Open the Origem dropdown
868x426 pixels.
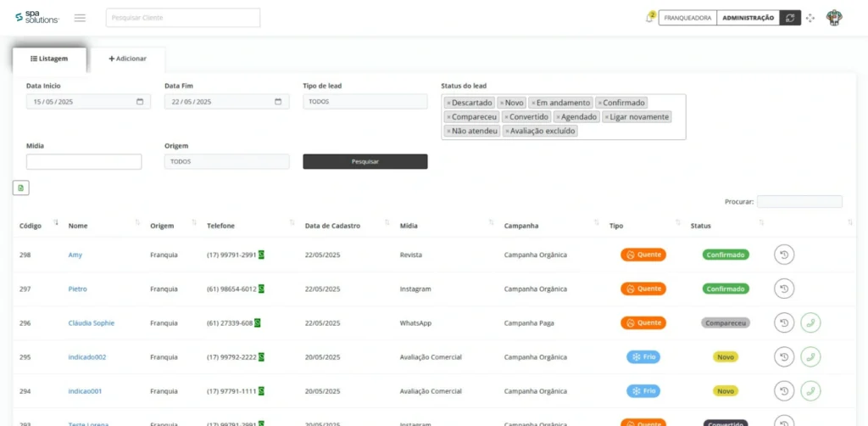[226, 161]
